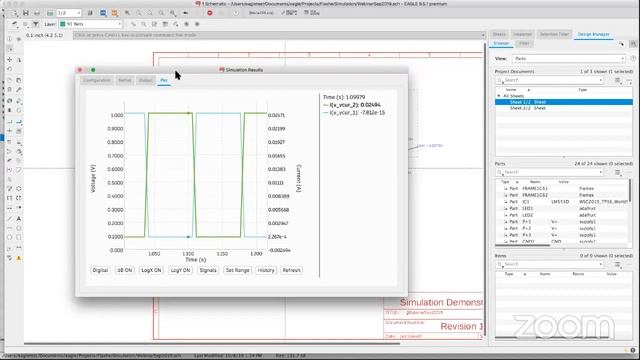
Task: Select the Rectangle tool in left toolbar
Action: [19, 237]
